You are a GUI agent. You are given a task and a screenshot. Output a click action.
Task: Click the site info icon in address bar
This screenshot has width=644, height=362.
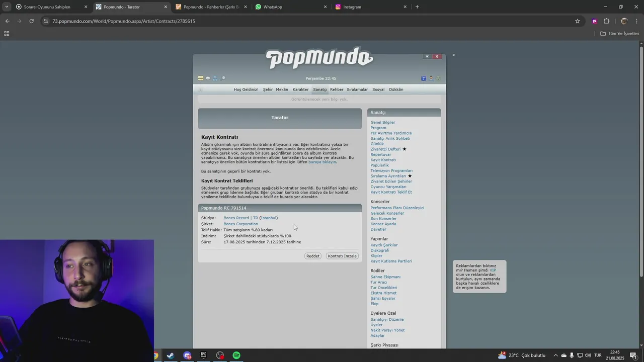coord(46,21)
